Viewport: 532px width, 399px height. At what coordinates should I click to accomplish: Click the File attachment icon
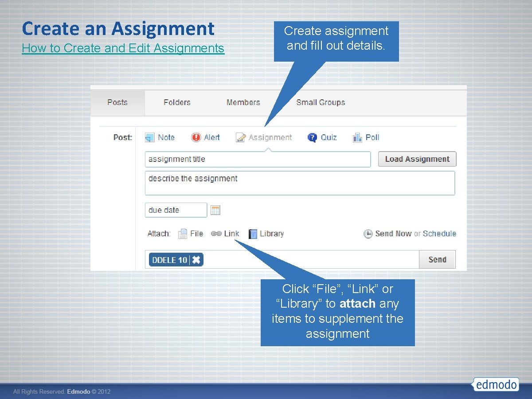(183, 234)
